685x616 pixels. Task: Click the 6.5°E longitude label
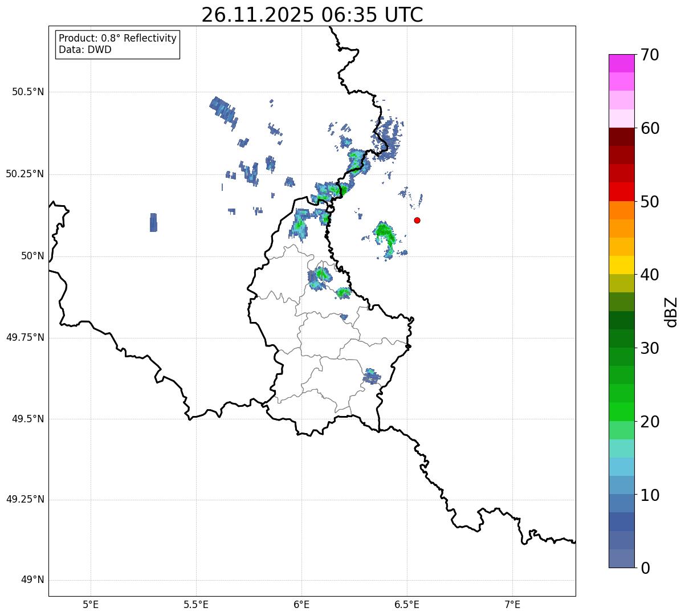pos(407,604)
